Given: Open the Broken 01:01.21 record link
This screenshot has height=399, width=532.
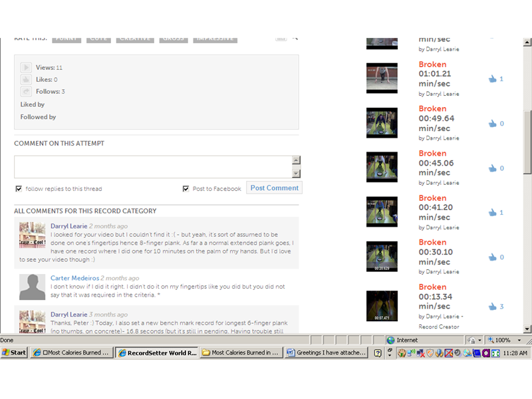Looking at the screenshot, I should pos(432,64).
